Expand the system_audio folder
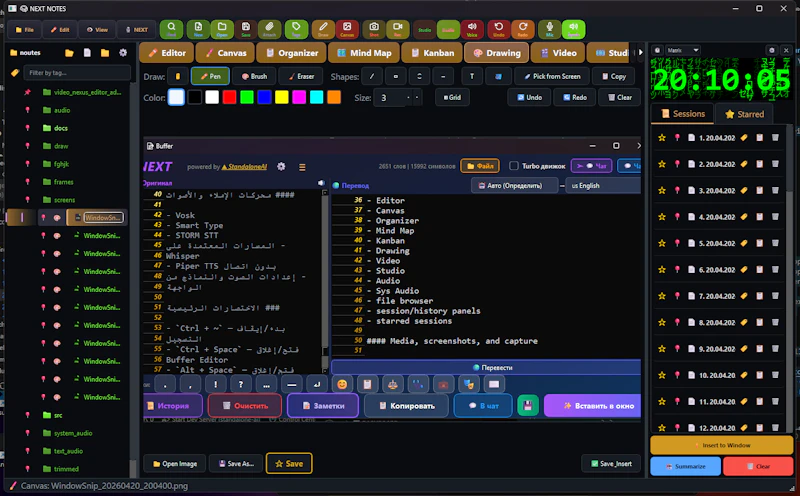800x496 pixels. click(67, 433)
